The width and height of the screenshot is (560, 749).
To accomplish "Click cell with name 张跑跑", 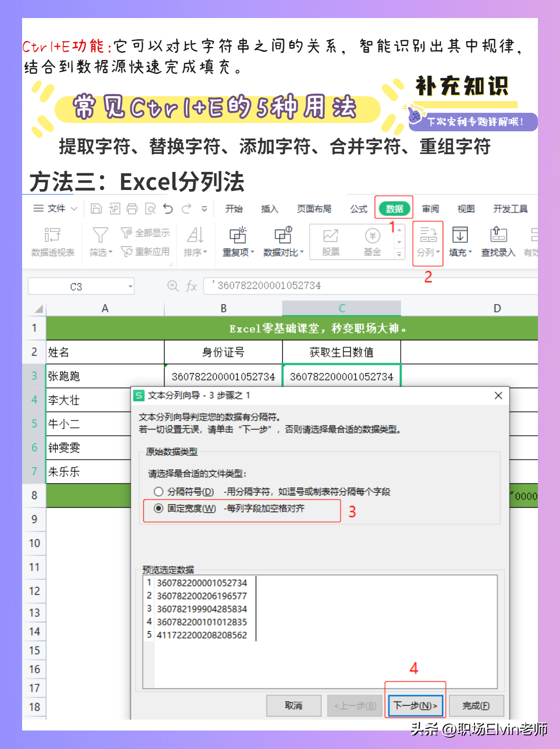I will (105, 376).
